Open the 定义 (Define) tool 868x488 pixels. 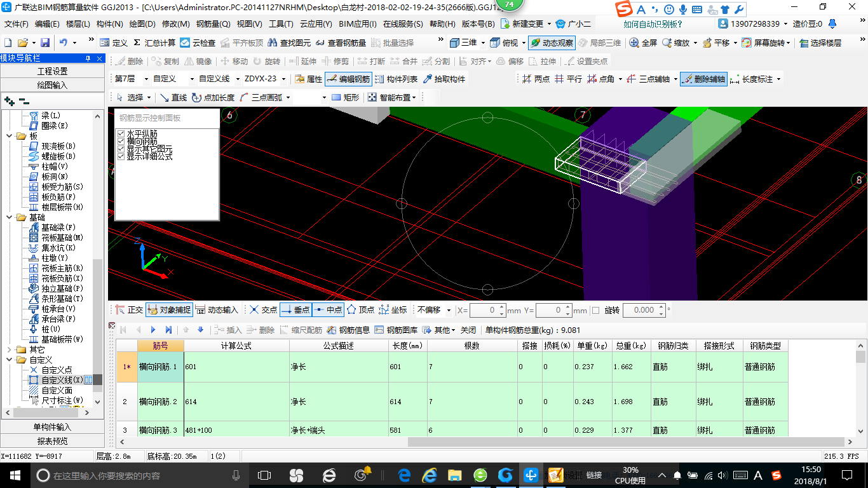coord(114,43)
